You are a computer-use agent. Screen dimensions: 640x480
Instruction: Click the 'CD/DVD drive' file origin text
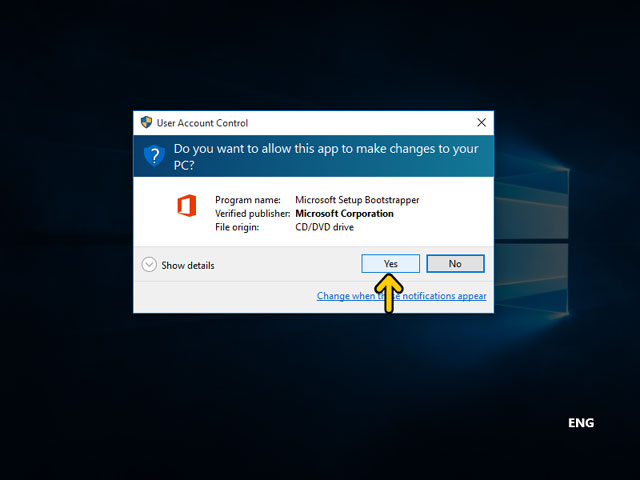pyautogui.click(x=324, y=227)
